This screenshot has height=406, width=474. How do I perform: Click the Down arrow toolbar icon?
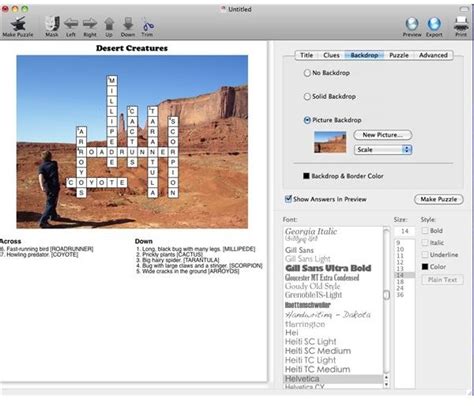click(128, 24)
